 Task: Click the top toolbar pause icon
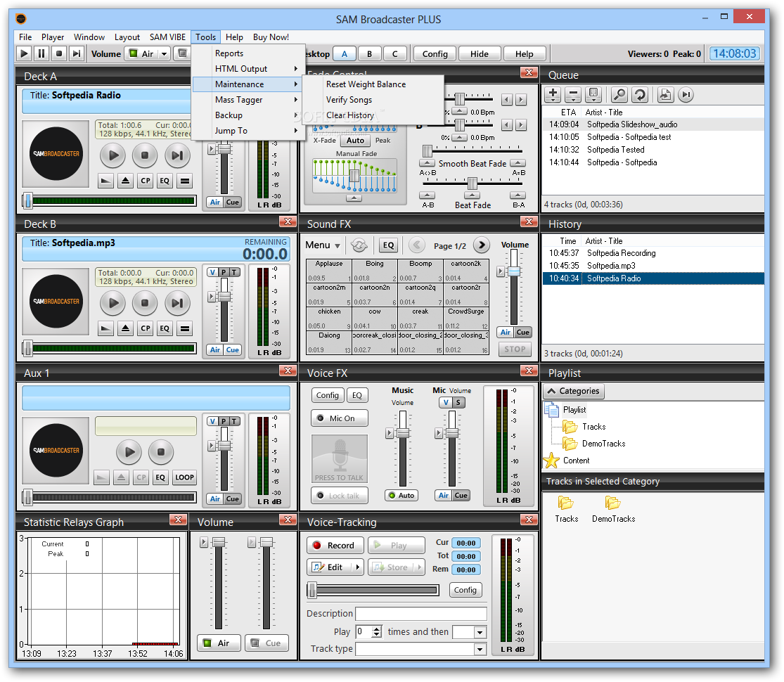pyautogui.click(x=41, y=53)
